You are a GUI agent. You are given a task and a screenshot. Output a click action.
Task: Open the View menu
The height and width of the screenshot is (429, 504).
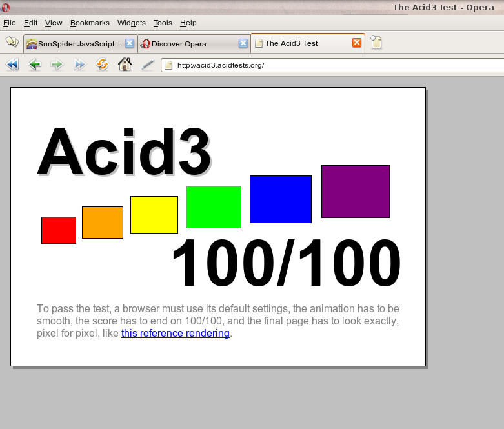point(54,23)
